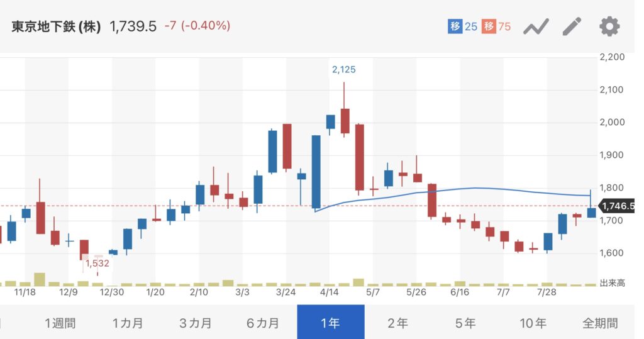Open the chart settings gear icon
This screenshot has width=644, height=339.
click(609, 26)
